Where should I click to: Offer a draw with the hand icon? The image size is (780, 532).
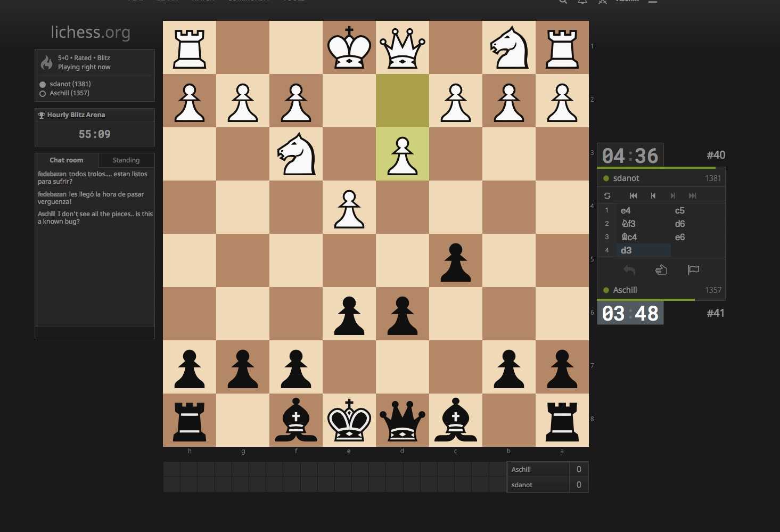coord(661,270)
